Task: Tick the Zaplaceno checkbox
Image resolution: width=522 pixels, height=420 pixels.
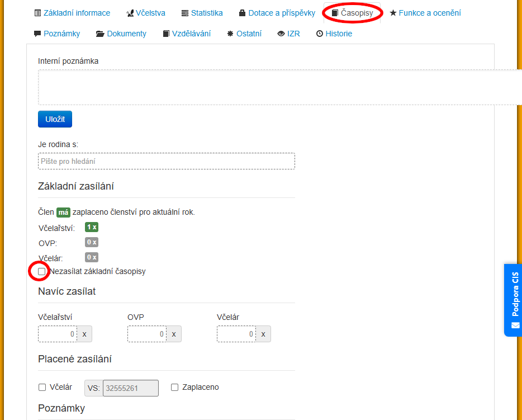Action: point(174,387)
